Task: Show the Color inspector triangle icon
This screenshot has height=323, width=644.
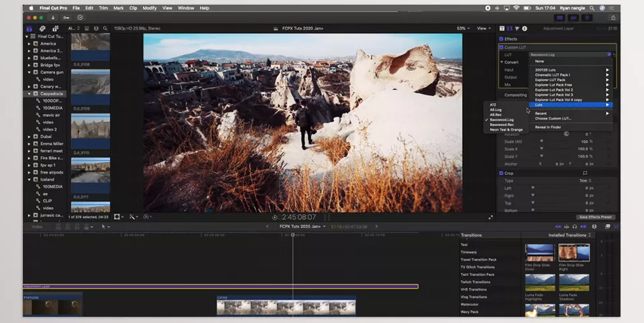Action: [517, 28]
